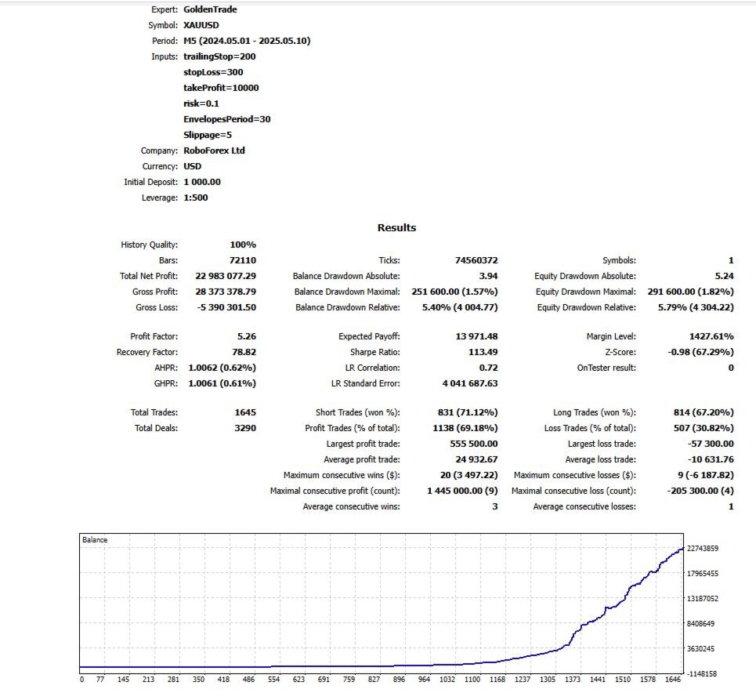756x700 pixels.
Task: Click the input stopLoss=300
Action: pos(213,72)
